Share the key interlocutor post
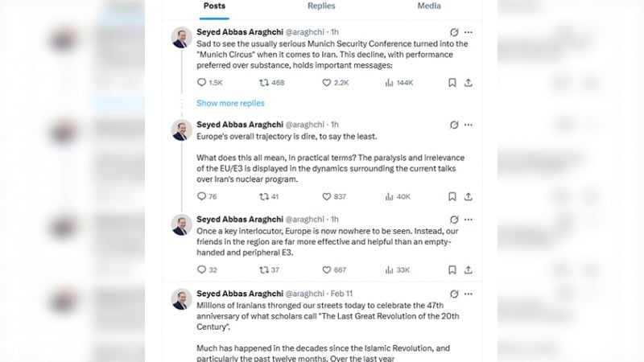This screenshot has height=362, width=644. (x=469, y=269)
